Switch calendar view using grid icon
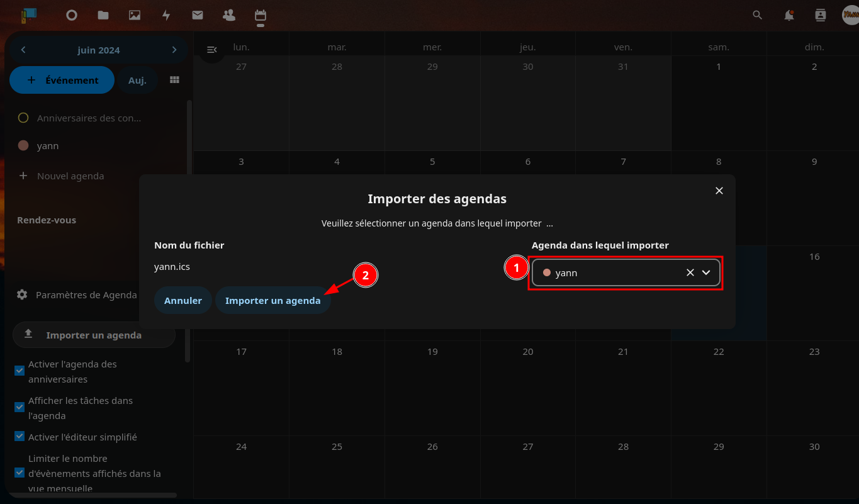 tap(175, 80)
